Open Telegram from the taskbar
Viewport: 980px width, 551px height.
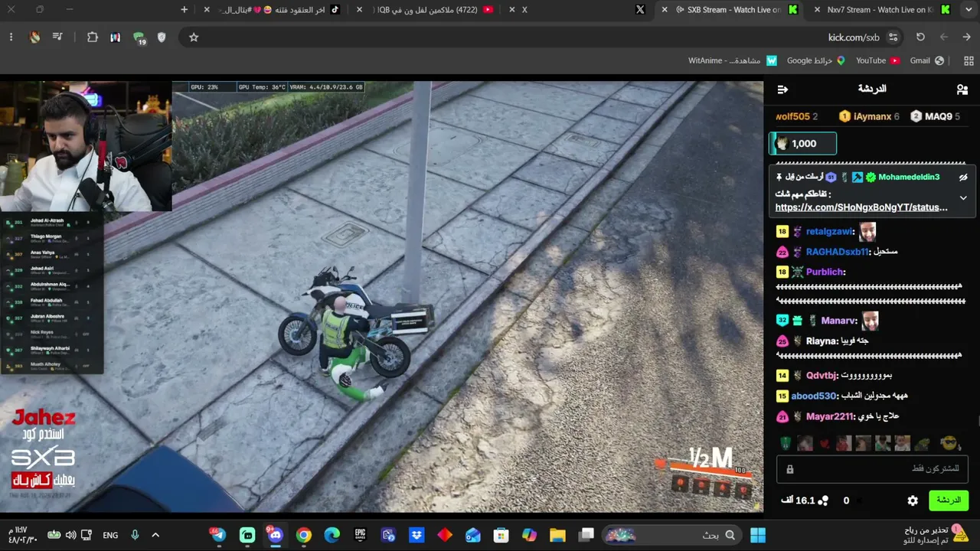(x=219, y=535)
